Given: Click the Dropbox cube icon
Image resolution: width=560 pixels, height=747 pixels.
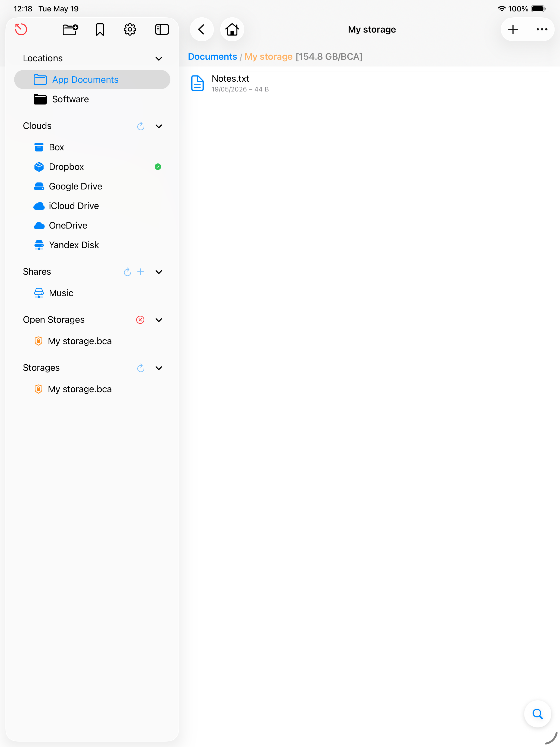Looking at the screenshot, I should (39, 167).
